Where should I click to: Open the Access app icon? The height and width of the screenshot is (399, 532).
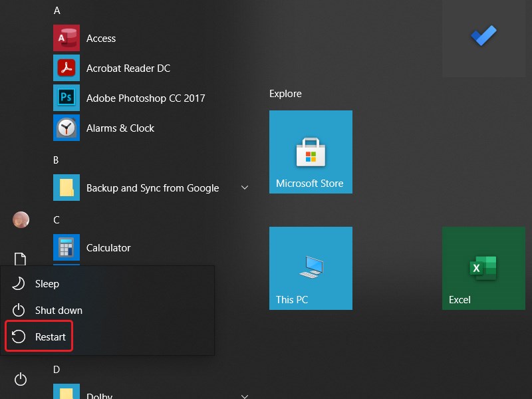tap(66, 38)
